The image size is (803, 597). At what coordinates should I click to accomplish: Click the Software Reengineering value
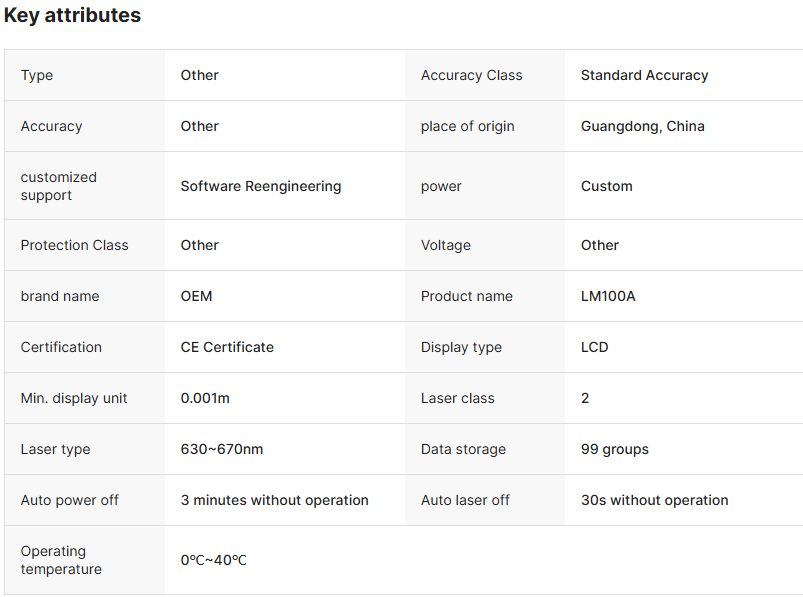[x=260, y=186]
